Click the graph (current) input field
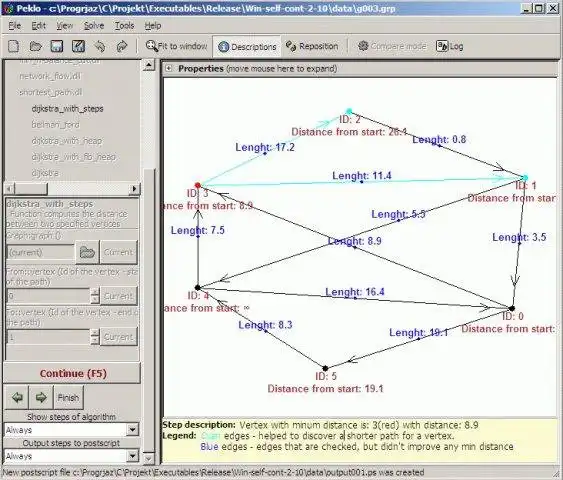 tap(41, 252)
